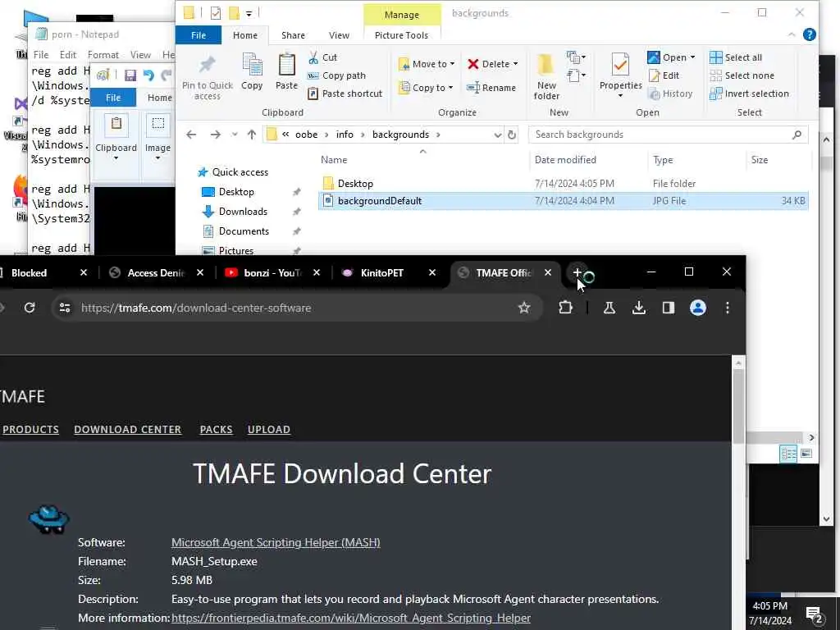Click the Search backgrounds field

click(668, 135)
